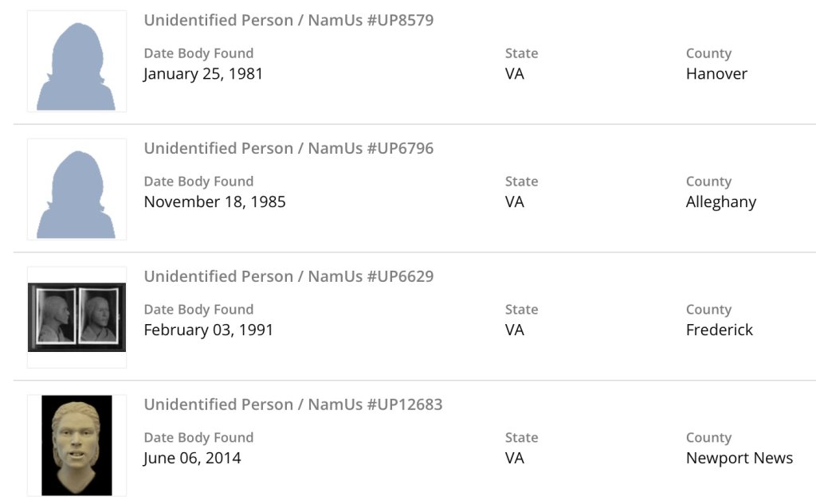Click the date June 06, 2014
This screenshot has height=504, width=816.
tap(192, 459)
